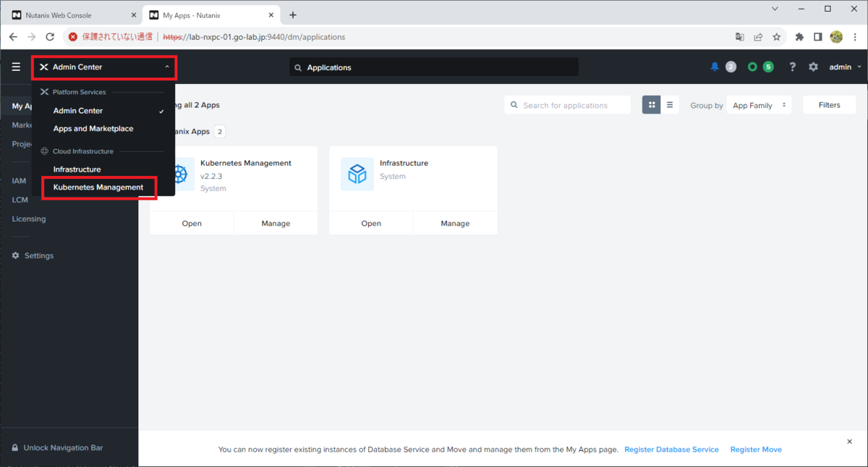Close the registration banner with X
The image size is (868, 467).
click(x=850, y=441)
